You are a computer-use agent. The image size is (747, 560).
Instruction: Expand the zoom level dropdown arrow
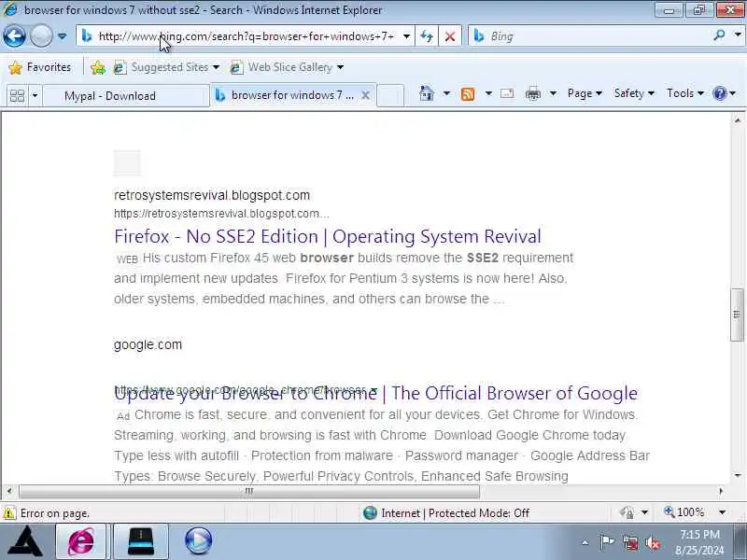pos(722,512)
